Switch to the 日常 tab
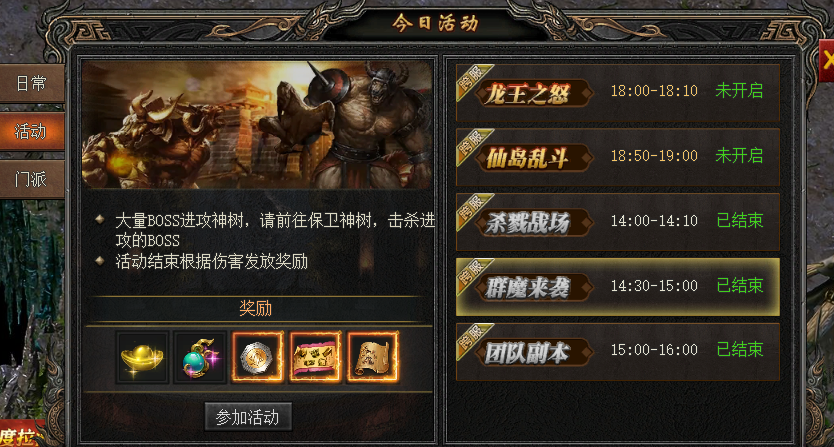The height and width of the screenshot is (447, 834). click(31, 84)
